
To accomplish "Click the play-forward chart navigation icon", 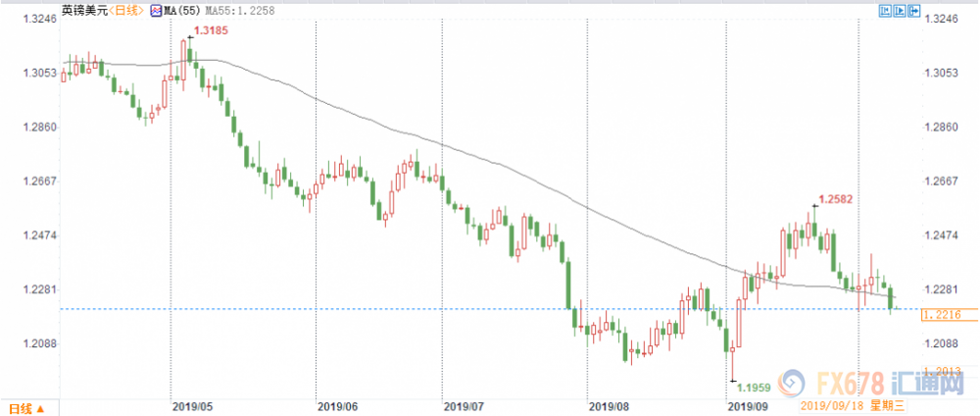I will pos(900,11).
